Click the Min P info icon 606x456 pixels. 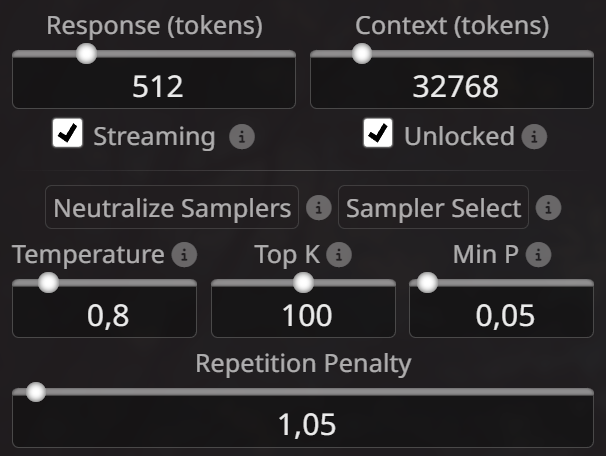pos(538,255)
